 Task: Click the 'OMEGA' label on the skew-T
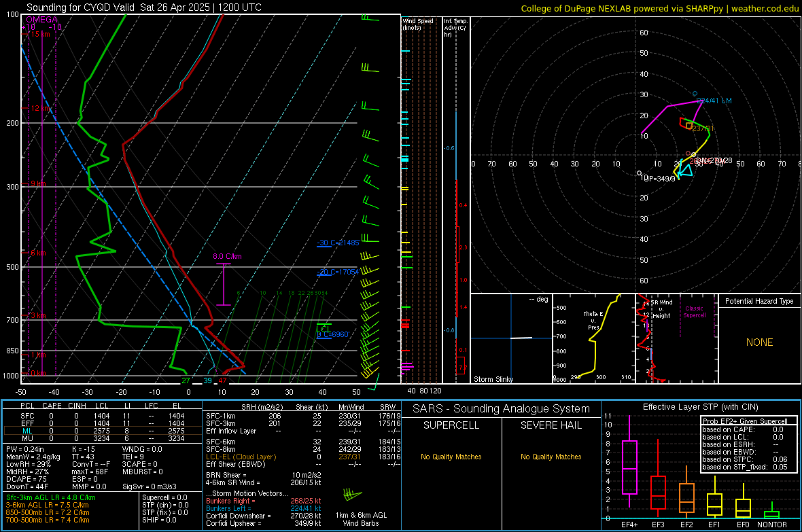tap(41, 20)
